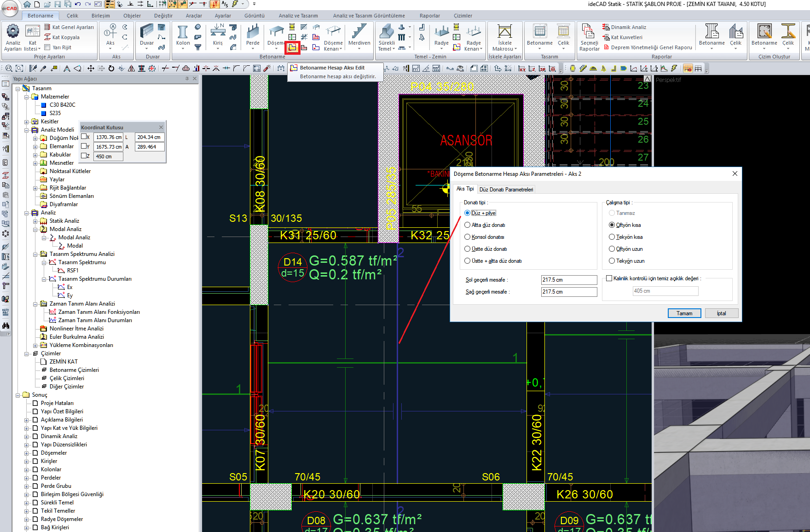Image resolution: width=810 pixels, height=532 pixels.
Task: Open the Raporlar ribbon tab
Action: point(429,16)
